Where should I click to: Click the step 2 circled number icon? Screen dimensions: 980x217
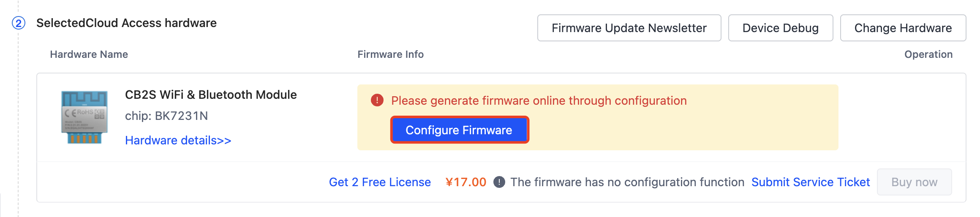pyautogui.click(x=19, y=23)
